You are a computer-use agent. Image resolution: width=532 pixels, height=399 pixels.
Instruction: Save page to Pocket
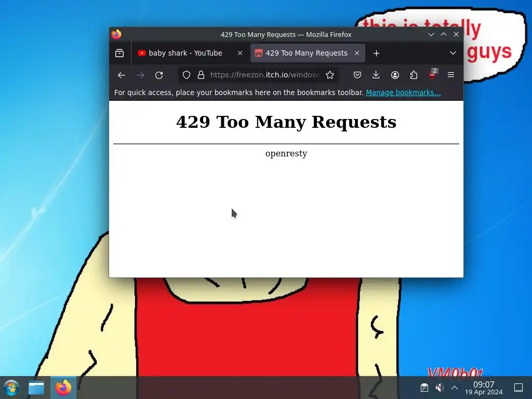click(x=357, y=75)
